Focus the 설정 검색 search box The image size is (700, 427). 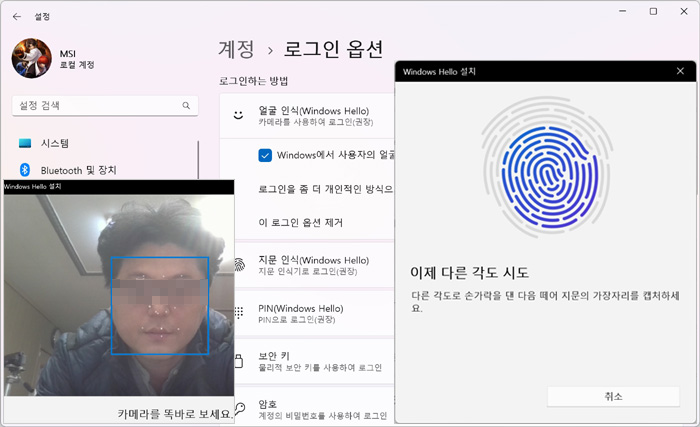coord(105,105)
